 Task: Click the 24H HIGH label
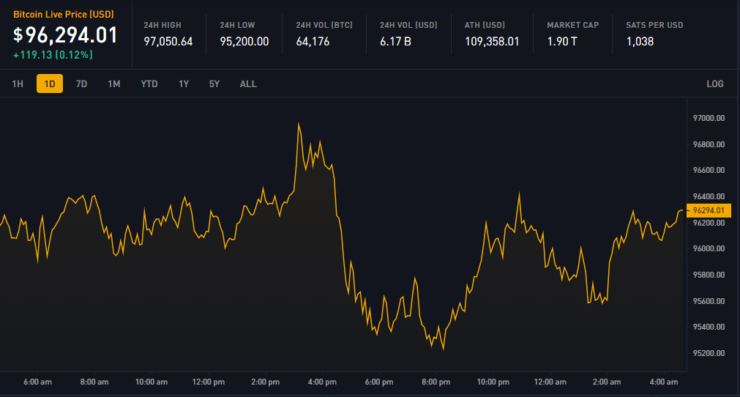click(162, 25)
